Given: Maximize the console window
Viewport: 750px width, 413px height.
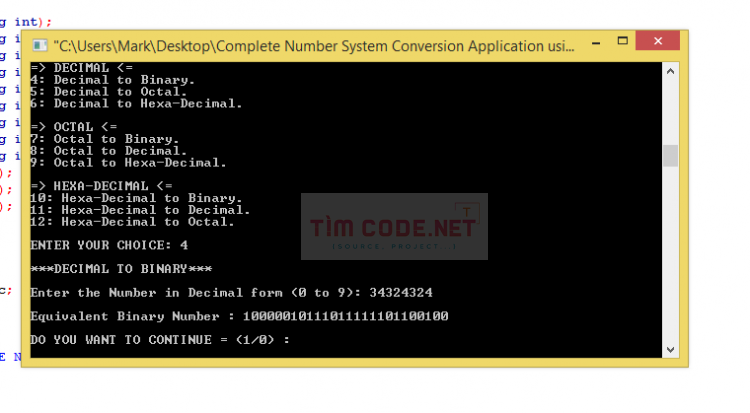Looking at the screenshot, I should click(622, 41).
